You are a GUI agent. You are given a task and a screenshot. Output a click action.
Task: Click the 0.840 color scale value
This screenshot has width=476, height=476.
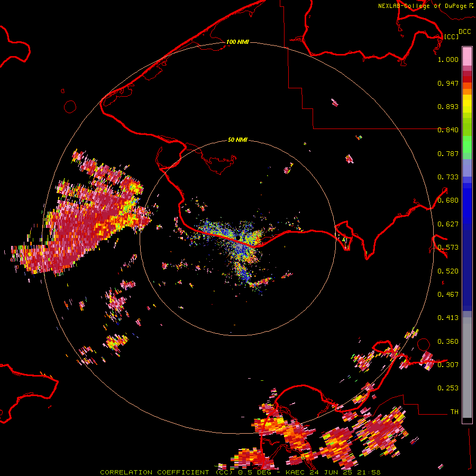(x=448, y=130)
